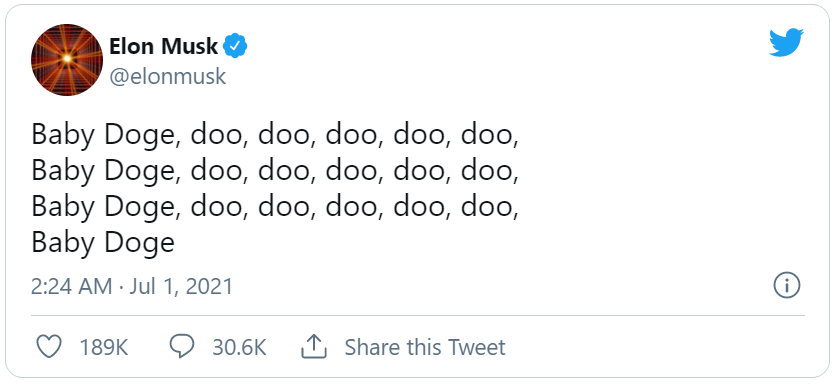Viewport: 836px width, 389px height.
Task: Click the 2:24 AM time text
Action: (71, 287)
